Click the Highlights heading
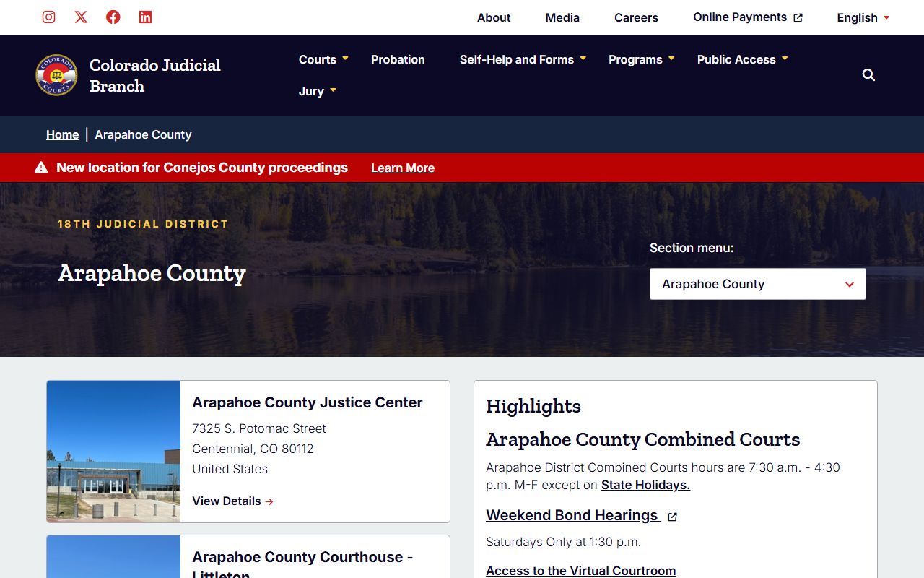924x578 pixels. 533,406
